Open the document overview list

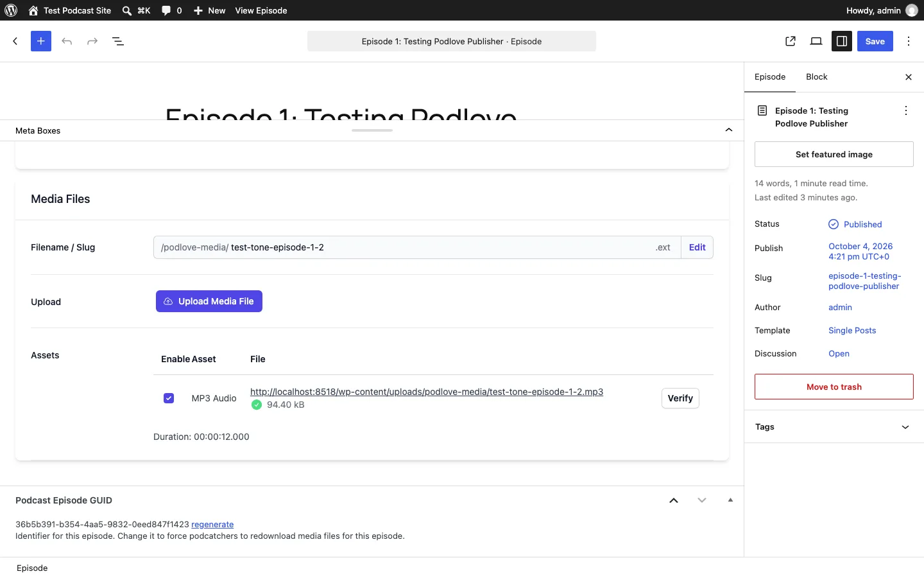tap(118, 41)
